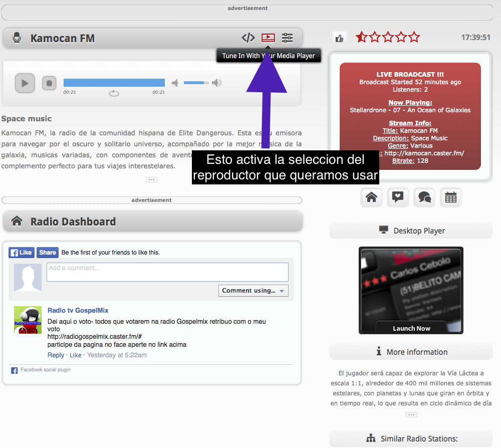Click the Space music heading
Viewport: 501px width, 448px height.
[x=27, y=119]
